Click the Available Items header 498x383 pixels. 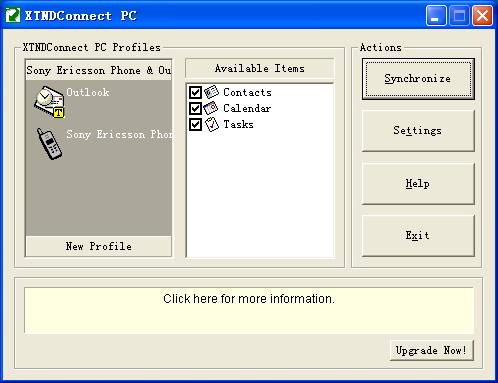click(260, 68)
